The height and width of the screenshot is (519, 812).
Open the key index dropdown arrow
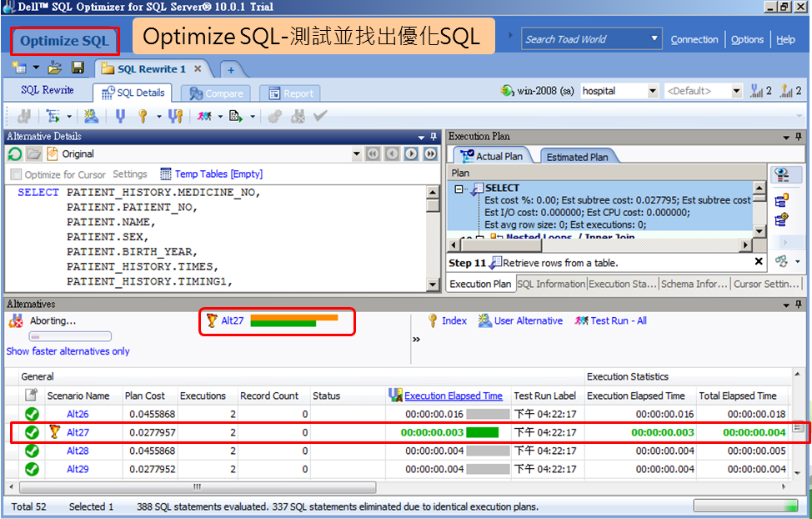159,117
